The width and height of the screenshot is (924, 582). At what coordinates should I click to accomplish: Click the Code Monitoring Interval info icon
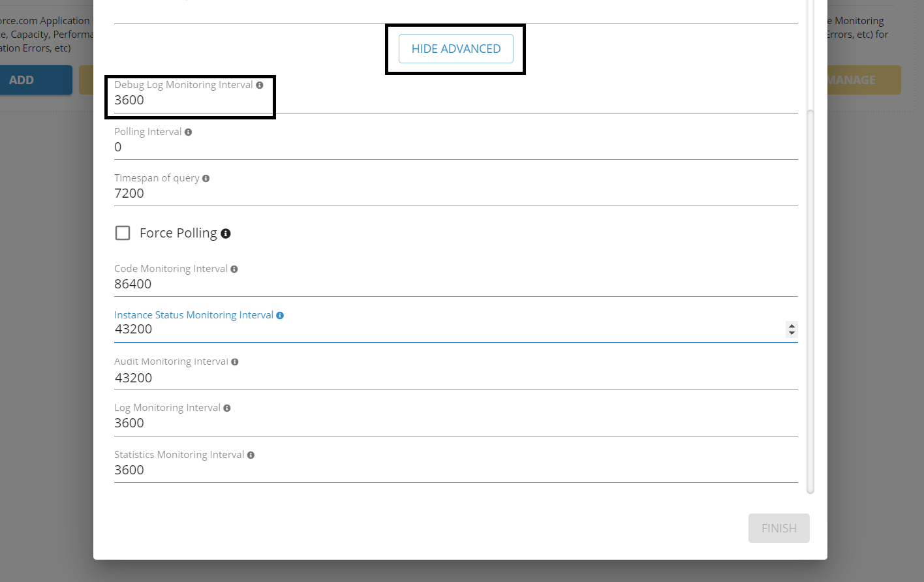pyautogui.click(x=234, y=268)
